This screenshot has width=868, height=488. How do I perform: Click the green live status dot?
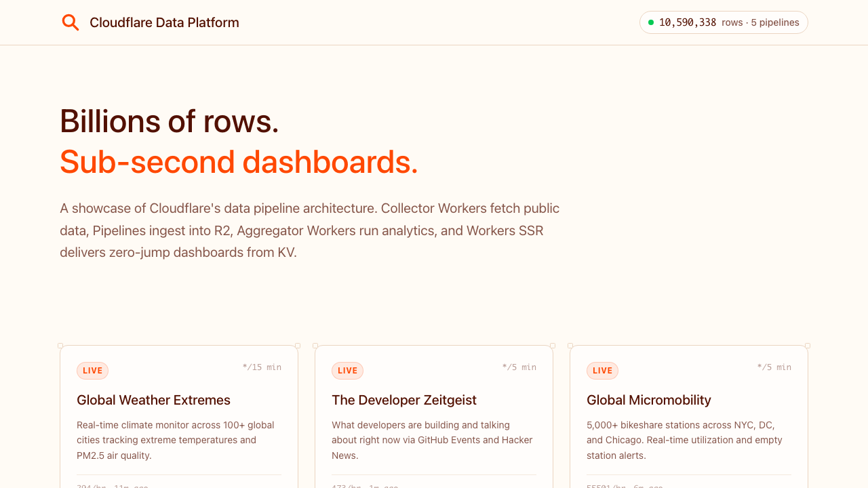click(x=651, y=22)
